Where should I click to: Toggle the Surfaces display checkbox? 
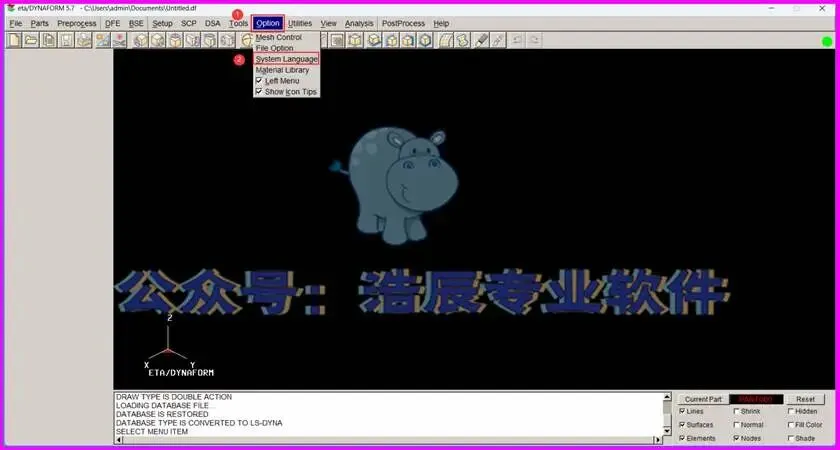(682, 424)
